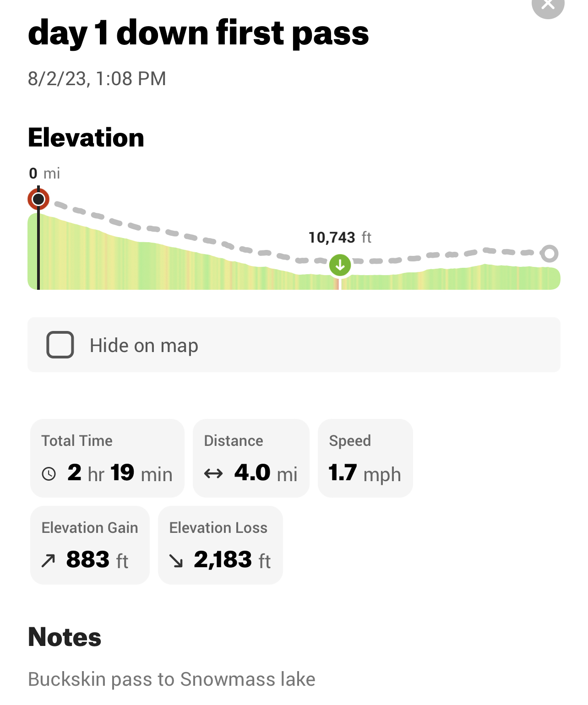Tap the Elevation Gain 883 ft card
Screen dimensions: 588x705
coord(90,545)
